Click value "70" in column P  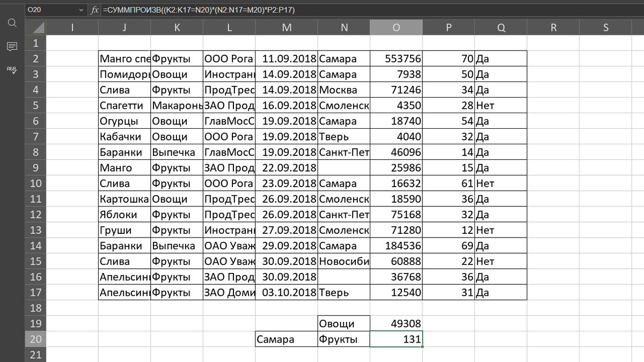click(449, 59)
